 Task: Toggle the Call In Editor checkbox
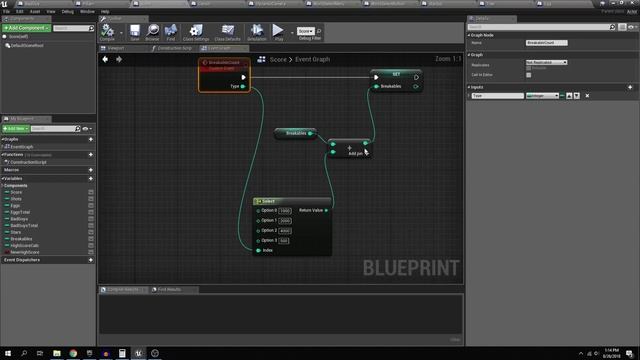tap(529, 75)
